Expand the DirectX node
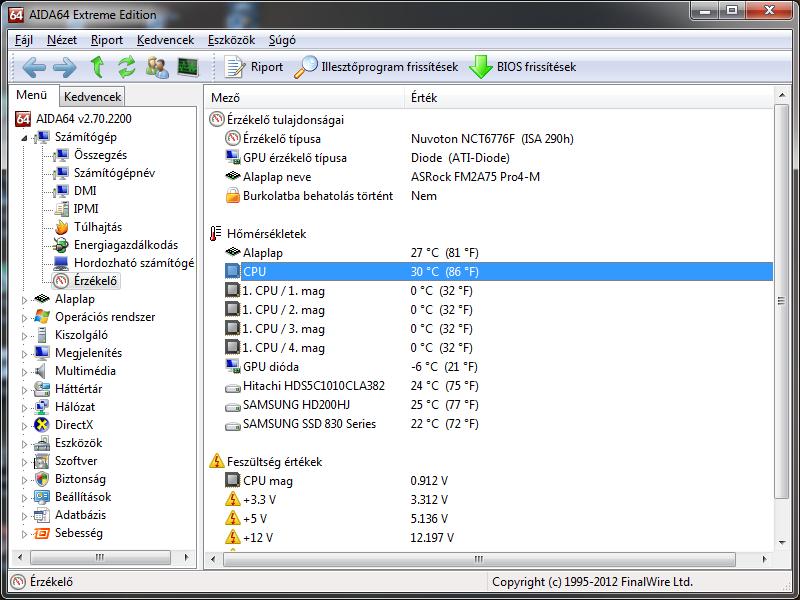The height and width of the screenshot is (600, 800). click(24, 426)
